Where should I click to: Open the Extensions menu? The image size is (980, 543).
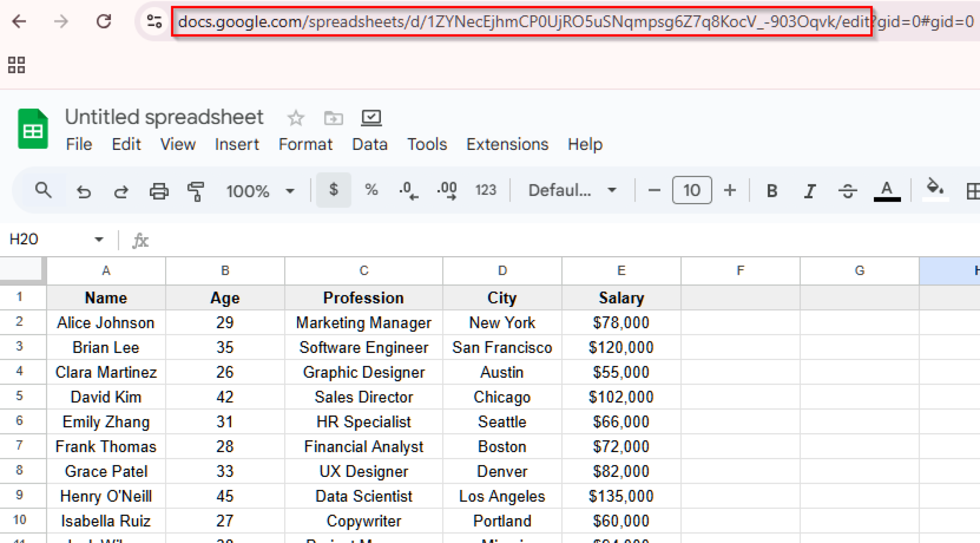(x=507, y=144)
